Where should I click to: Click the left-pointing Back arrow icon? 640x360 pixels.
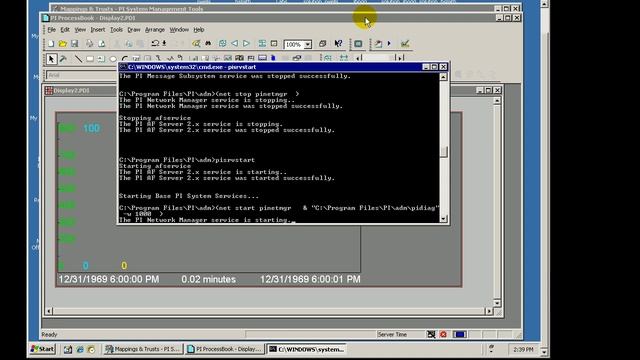(x=235, y=43)
